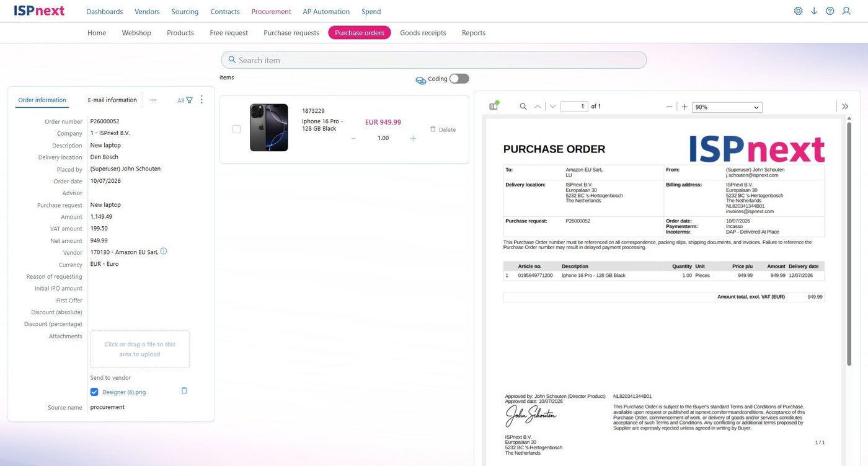The width and height of the screenshot is (868, 466).
Task: Open the settings gear in top bar
Action: tap(798, 11)
